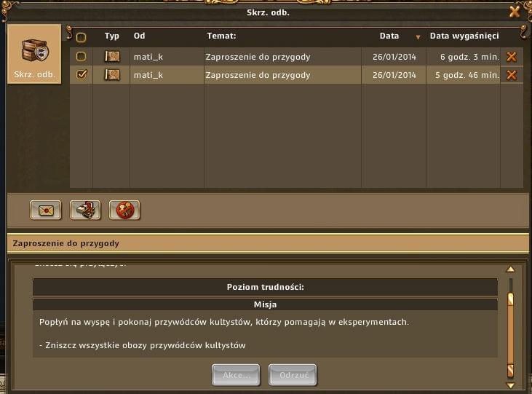Viewport: 532px width, 394px height.
Task: Check the first mati_k message checkbox
Action: (x=81, y=56)
